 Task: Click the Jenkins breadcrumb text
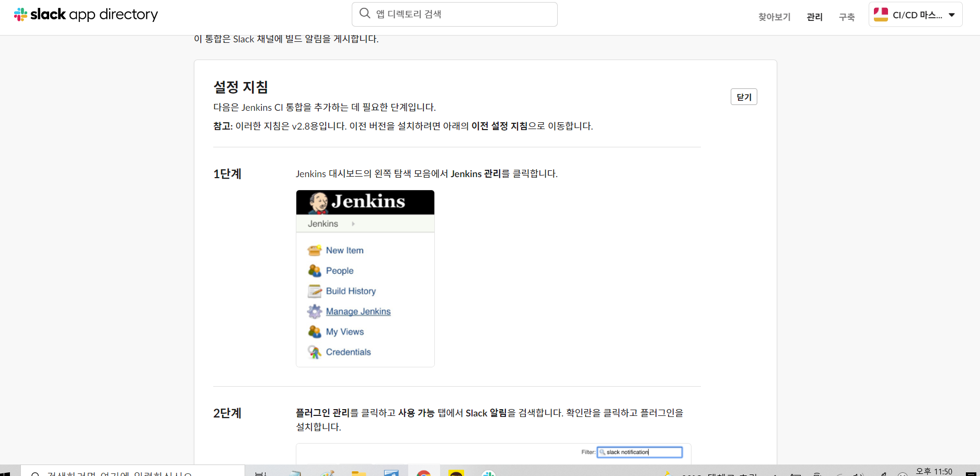pyautogui.click(x=322, y=224)
